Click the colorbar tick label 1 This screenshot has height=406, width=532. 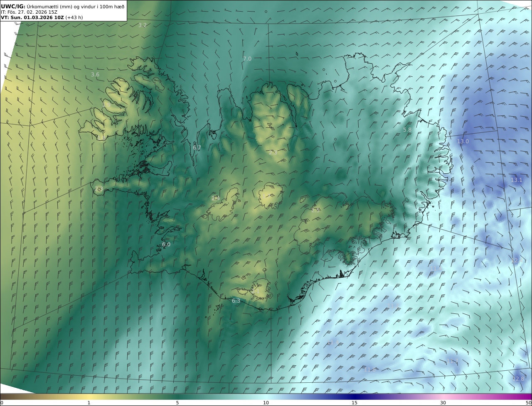89,403
